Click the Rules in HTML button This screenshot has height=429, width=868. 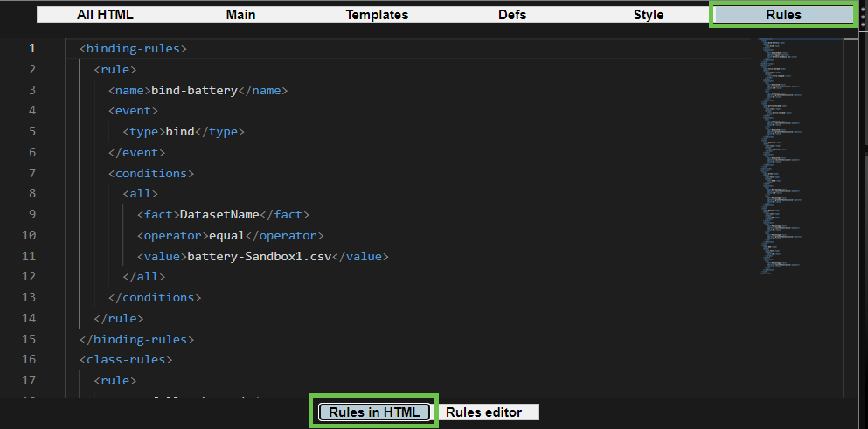374,412
